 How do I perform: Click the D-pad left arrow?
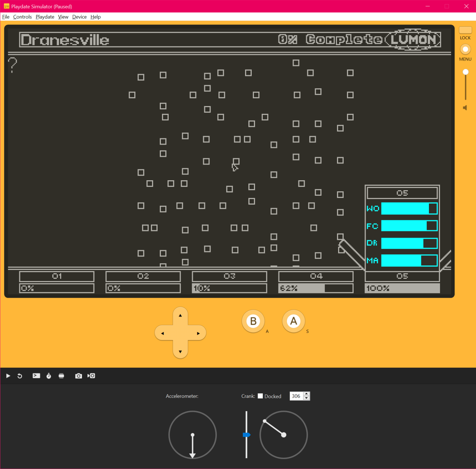pos(162,333)
